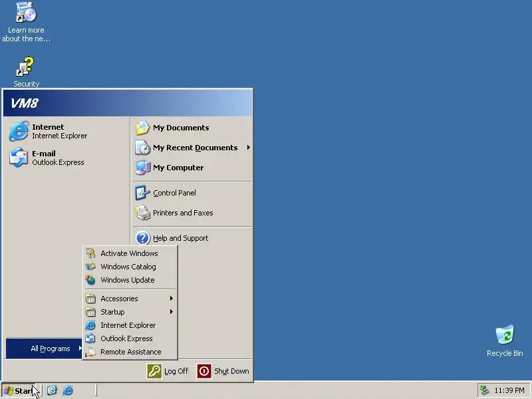Open Windows Catalog entry
Screen dimensions: 532x399
click(x=130, y=267)
